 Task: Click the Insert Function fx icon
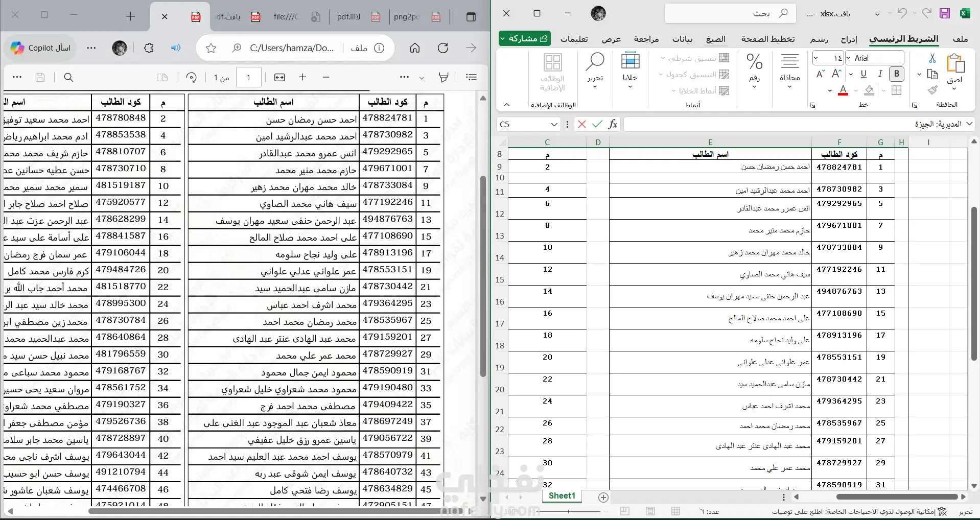(613, 124)
